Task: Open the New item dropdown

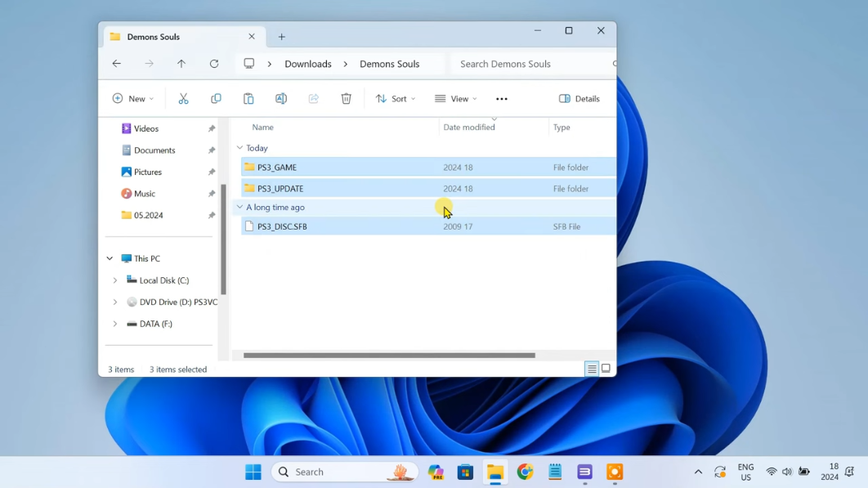Action: [133, 99]
